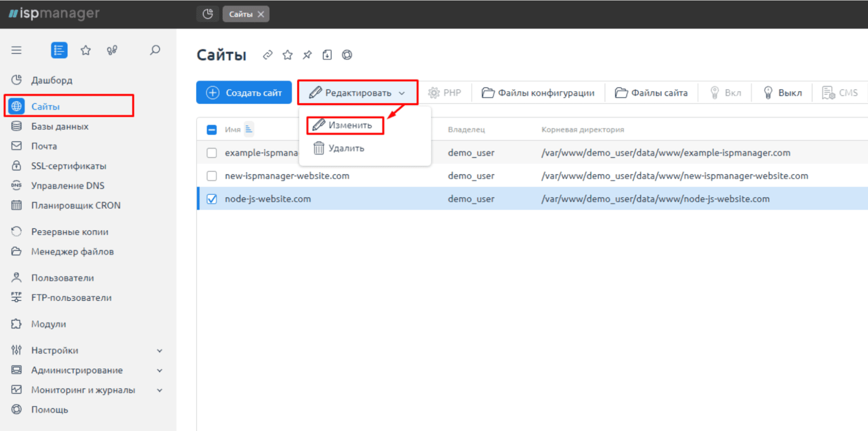Click the ispmanager logo

pyautogui.click(x=54, y=13)
